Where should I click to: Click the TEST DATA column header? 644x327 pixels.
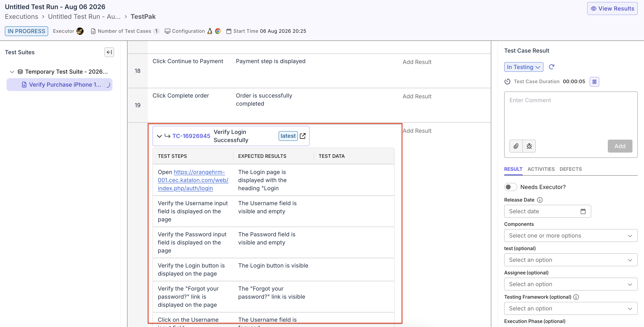click(x=331, y=156)
